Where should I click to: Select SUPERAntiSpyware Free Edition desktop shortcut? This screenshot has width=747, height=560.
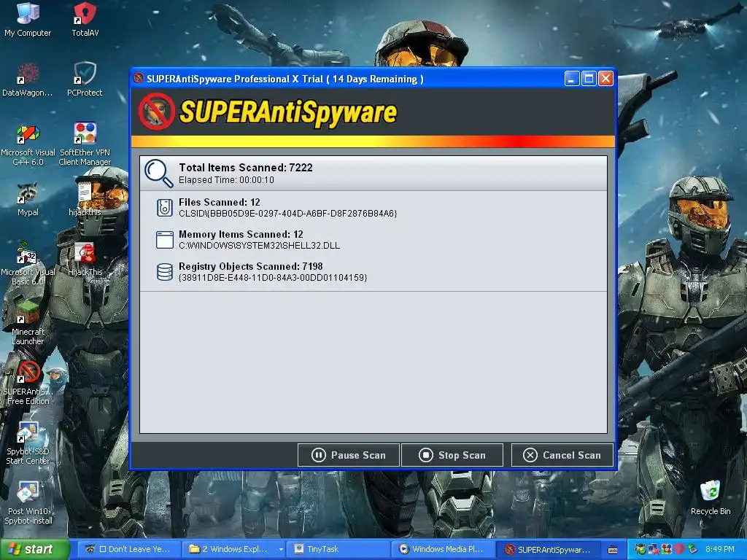pos(28,384)
